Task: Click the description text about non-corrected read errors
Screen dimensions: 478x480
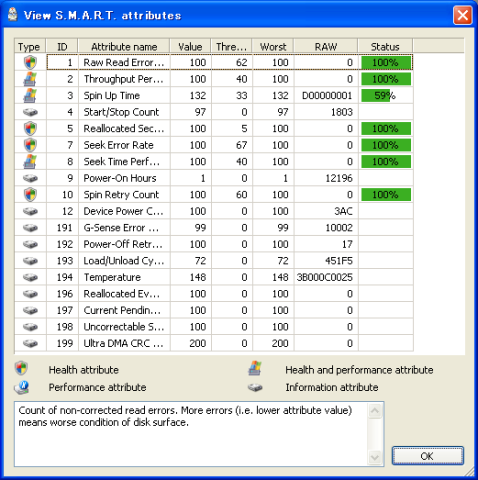Action: pyautogui.click(x=185, y=416)
